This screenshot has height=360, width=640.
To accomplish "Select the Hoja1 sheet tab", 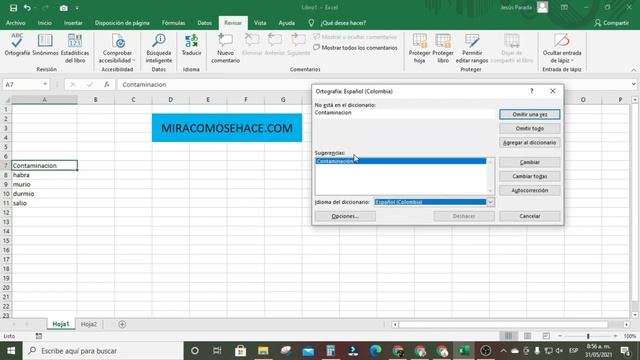I will point(60,324).
